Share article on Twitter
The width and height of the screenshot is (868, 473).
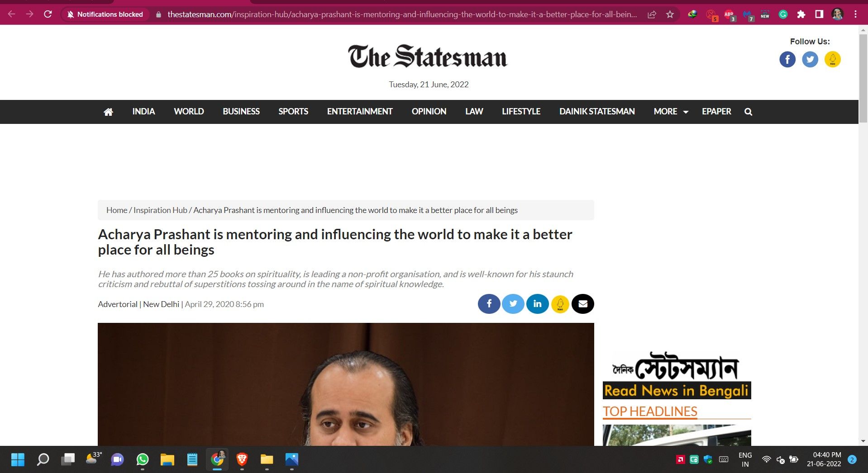click(x=513, y=304)
